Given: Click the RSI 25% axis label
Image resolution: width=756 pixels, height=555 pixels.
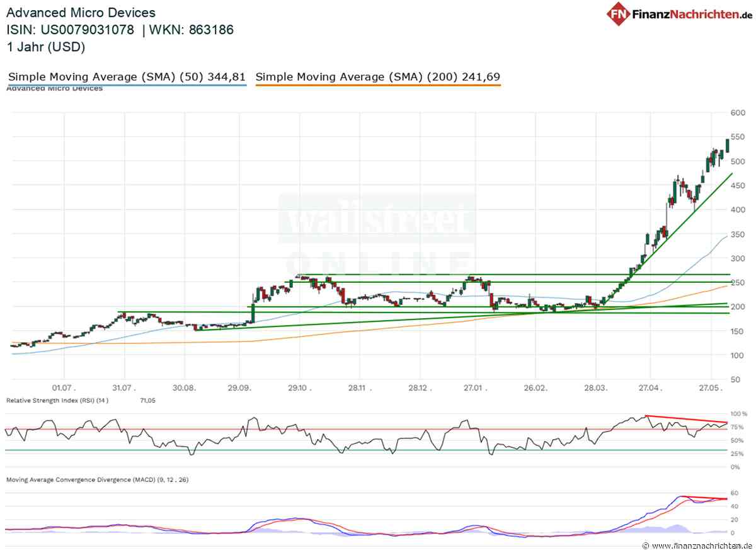Looking at the screenshot, I should (x=738, y=454).
